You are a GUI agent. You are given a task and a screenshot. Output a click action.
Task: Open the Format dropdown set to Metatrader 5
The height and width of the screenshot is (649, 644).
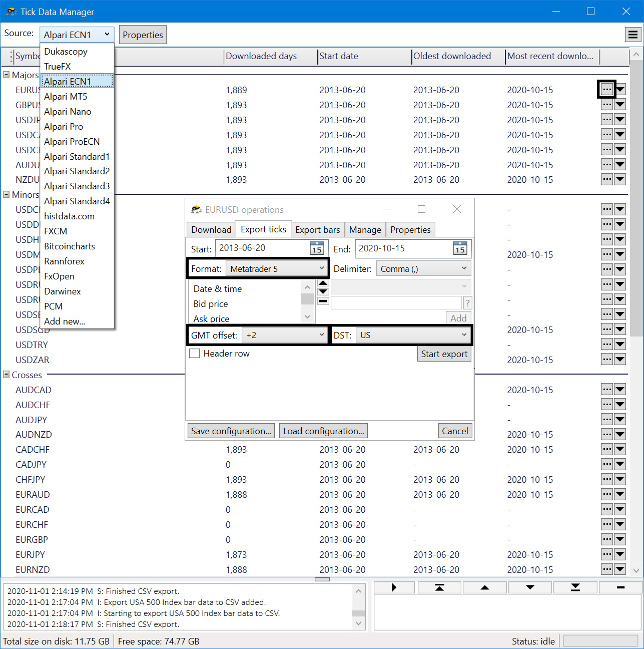277,269
